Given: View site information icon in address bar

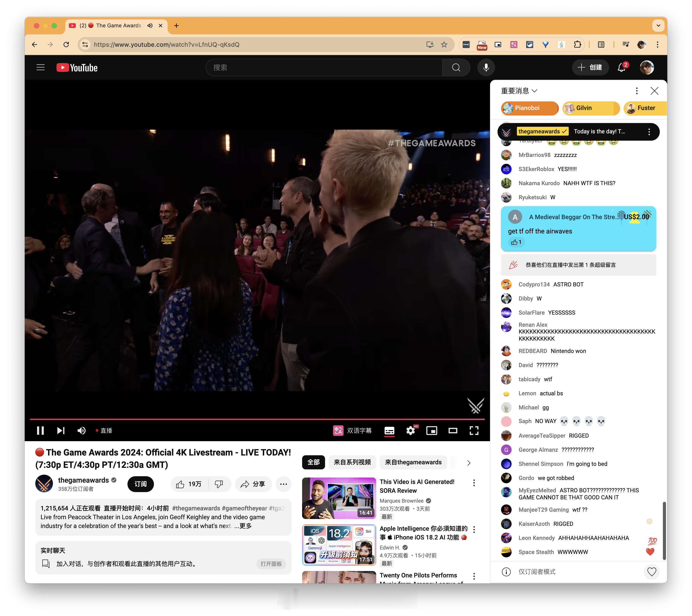Looking at the screenshot, I should point(85,45).
